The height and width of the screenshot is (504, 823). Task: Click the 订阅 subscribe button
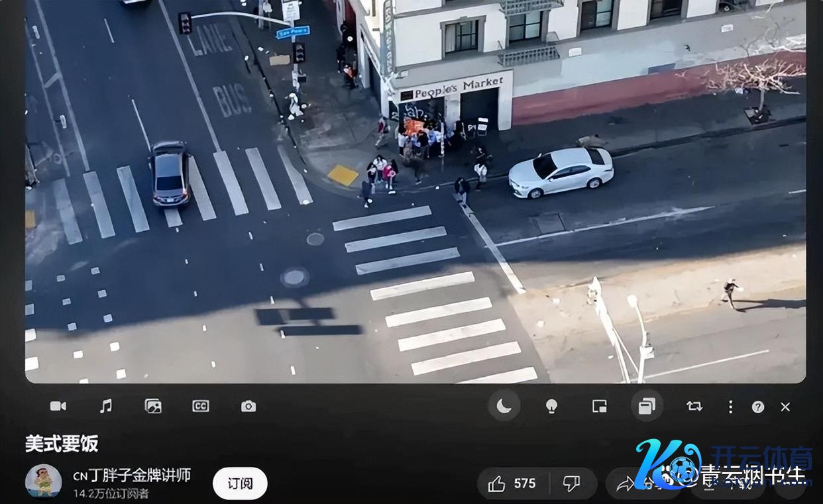click(x=240, y=483)
